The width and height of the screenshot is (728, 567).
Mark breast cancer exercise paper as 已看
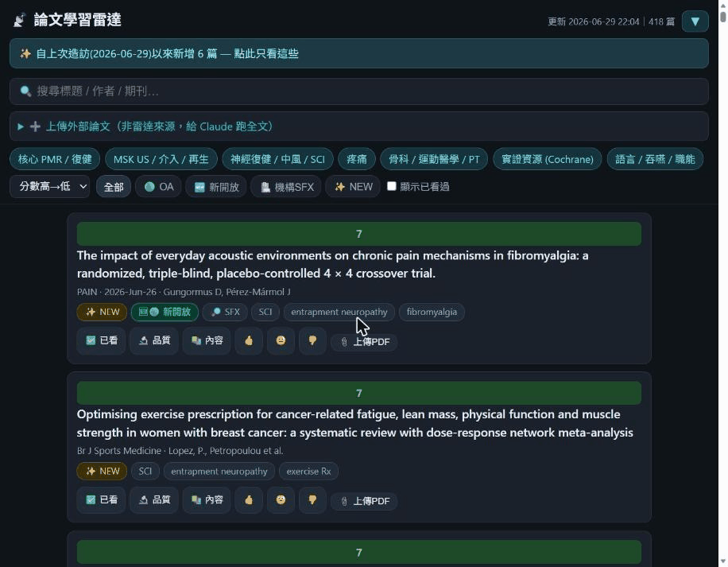[102, 500]
